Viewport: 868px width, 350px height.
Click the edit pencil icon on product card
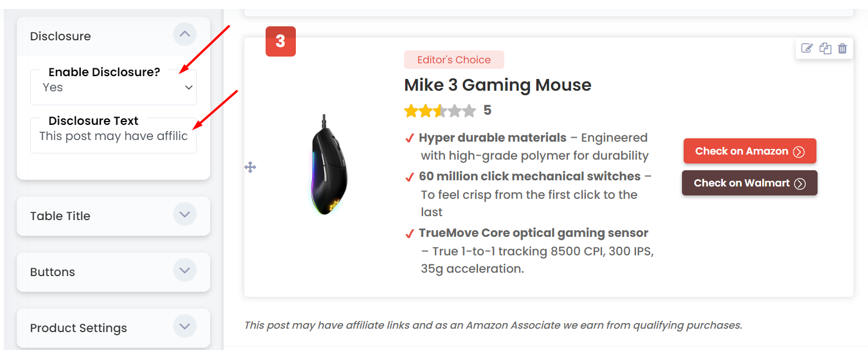point(807,48)
